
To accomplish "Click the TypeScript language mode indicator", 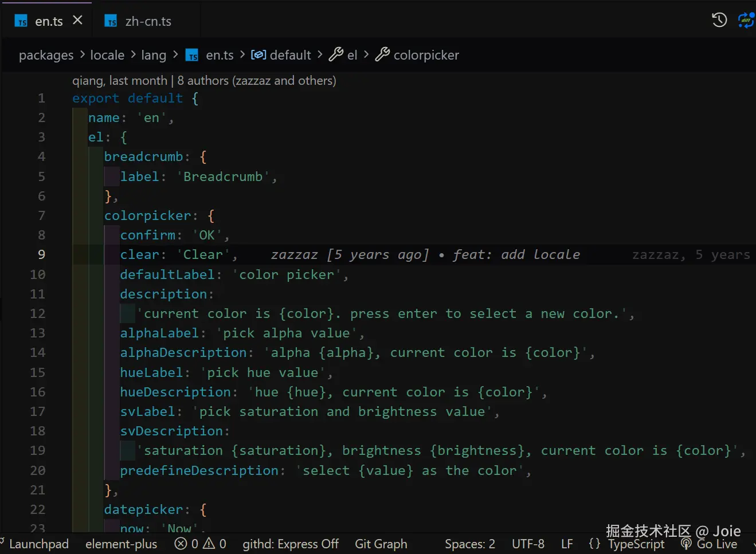I will coord(636,544).
